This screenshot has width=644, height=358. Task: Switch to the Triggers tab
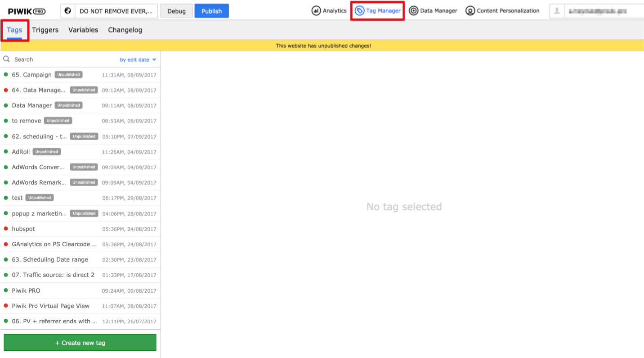click(45, 30)
